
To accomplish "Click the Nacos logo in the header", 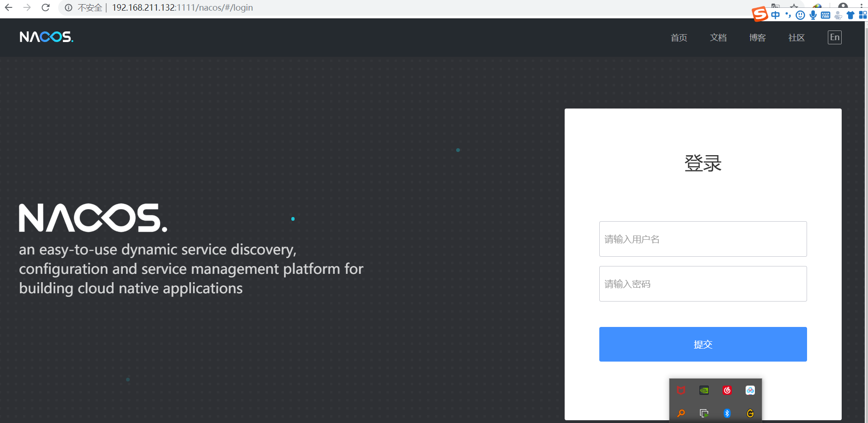I will coord(47,37).
